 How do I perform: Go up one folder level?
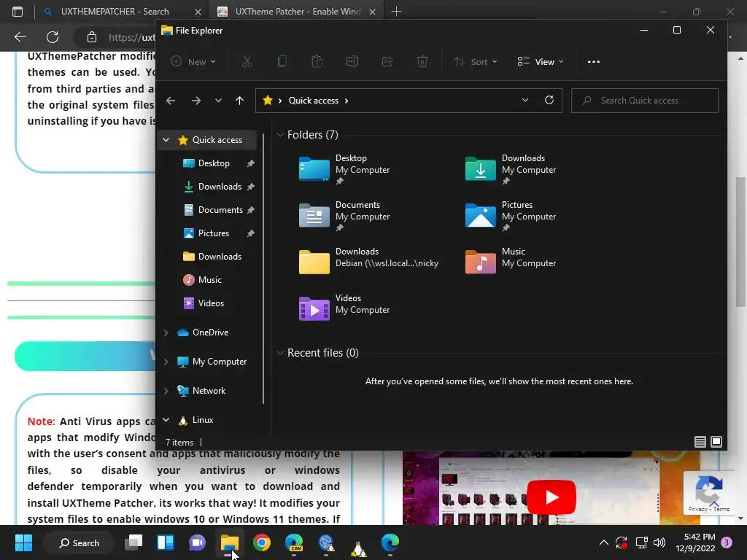[x=239, y=101]
